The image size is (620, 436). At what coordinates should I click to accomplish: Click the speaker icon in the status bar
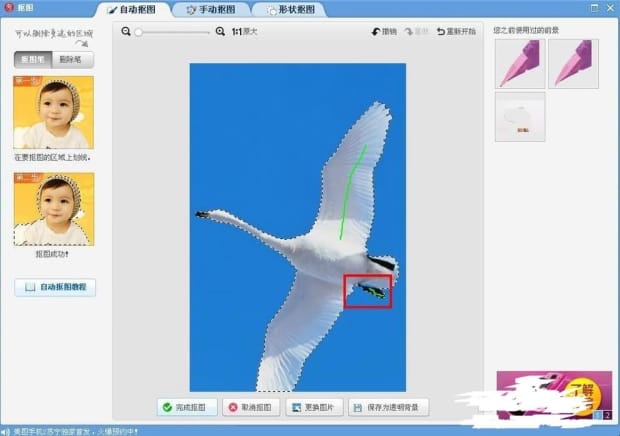[6, 431]
